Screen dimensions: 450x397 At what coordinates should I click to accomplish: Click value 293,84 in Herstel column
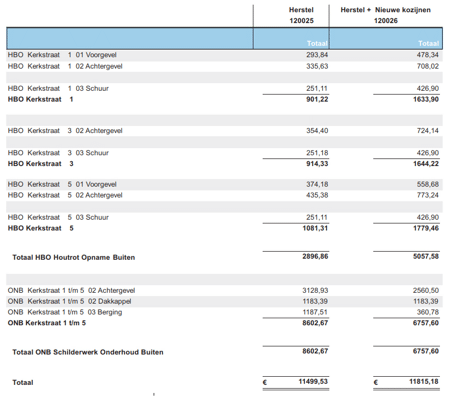[x=317, y=55]
